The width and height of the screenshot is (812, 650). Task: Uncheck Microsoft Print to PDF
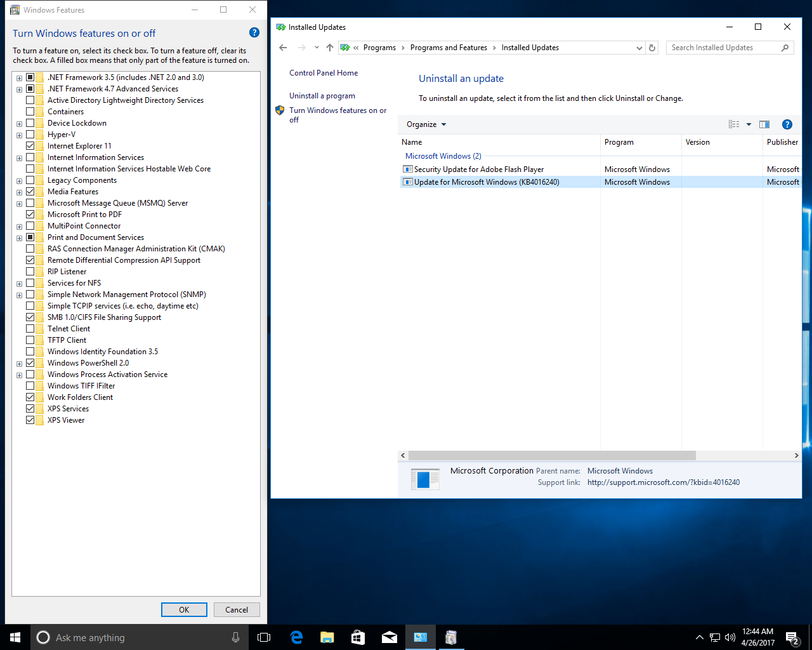point(30,215)
